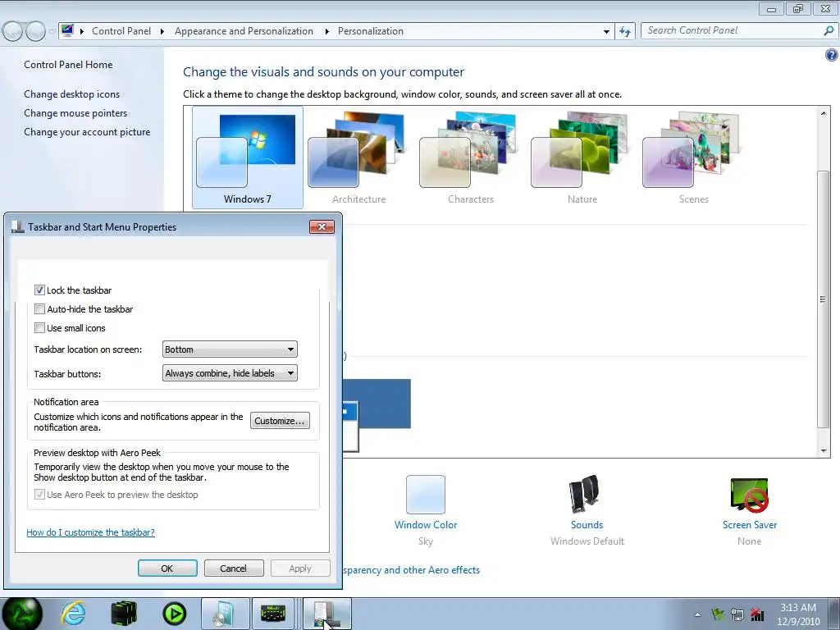Launch Internet Explorer from the taskbar
Image resolution: width=840 pixels, height=630 pixels.
click(73, 613)
